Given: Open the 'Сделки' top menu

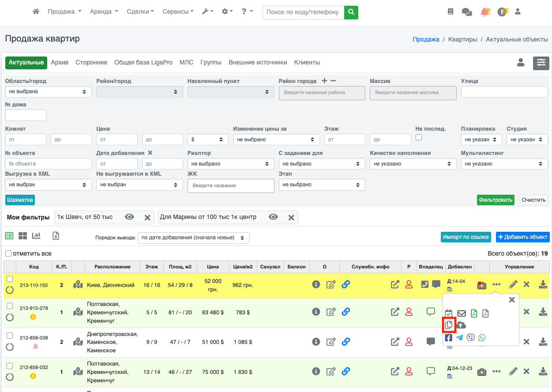Looking at the screenshot, I should pos(140,12).
